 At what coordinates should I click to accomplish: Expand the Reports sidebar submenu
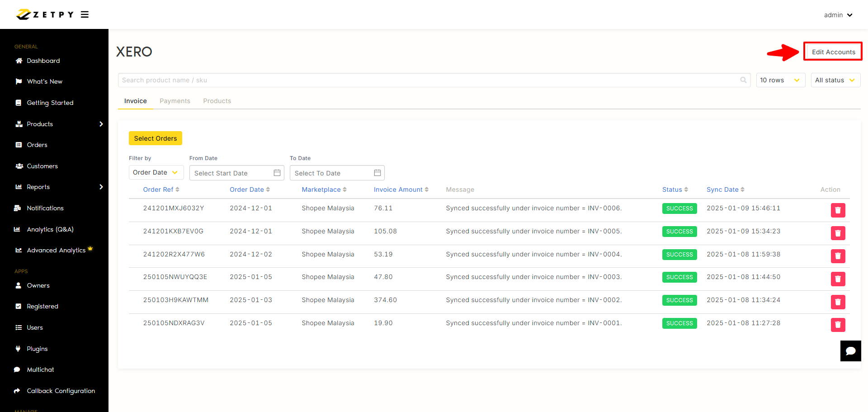click(x=101, y=187)
